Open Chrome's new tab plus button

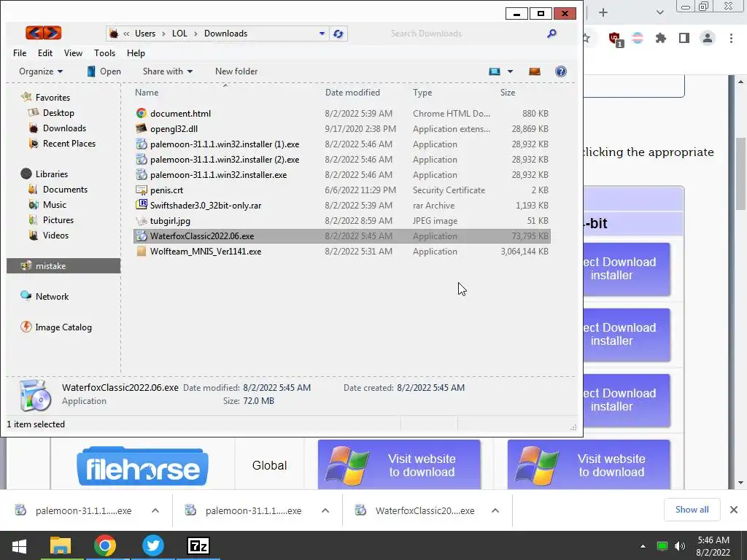[603, 13]
